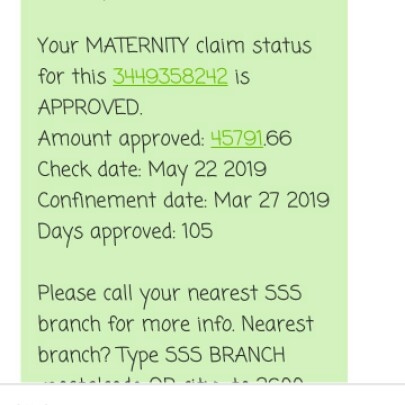405x405 pixels.
Task: Click the 'Amount approved:' label text
Action: (121, 139)
